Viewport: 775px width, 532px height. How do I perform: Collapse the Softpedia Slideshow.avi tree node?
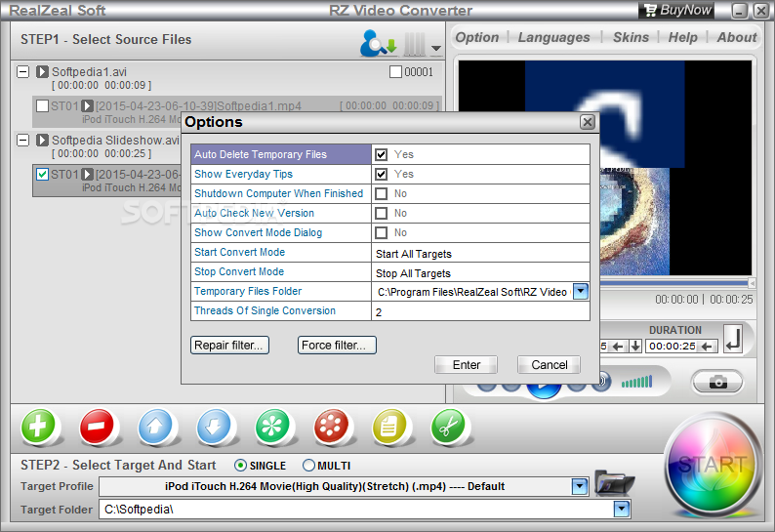(x=22, y=141)
